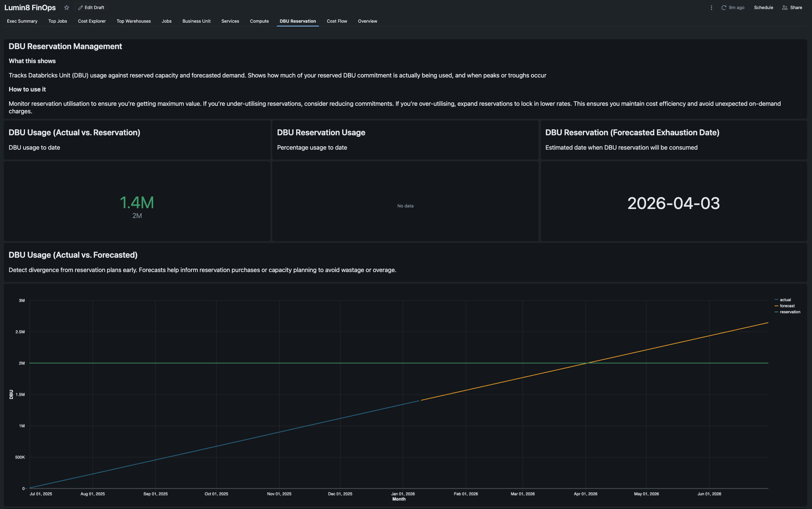
Task: Click the Share people icon
Action: pos(785,8)
